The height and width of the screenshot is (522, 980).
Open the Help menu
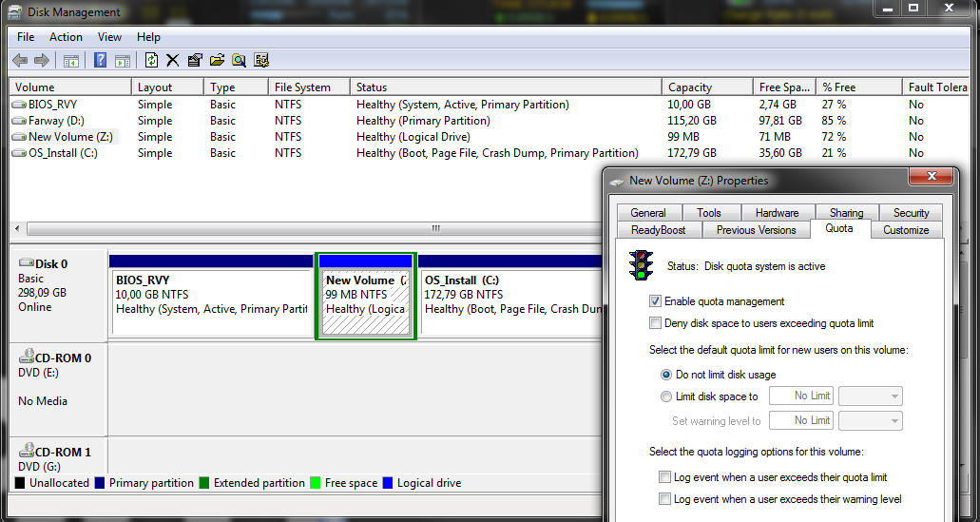click(148, 37)
